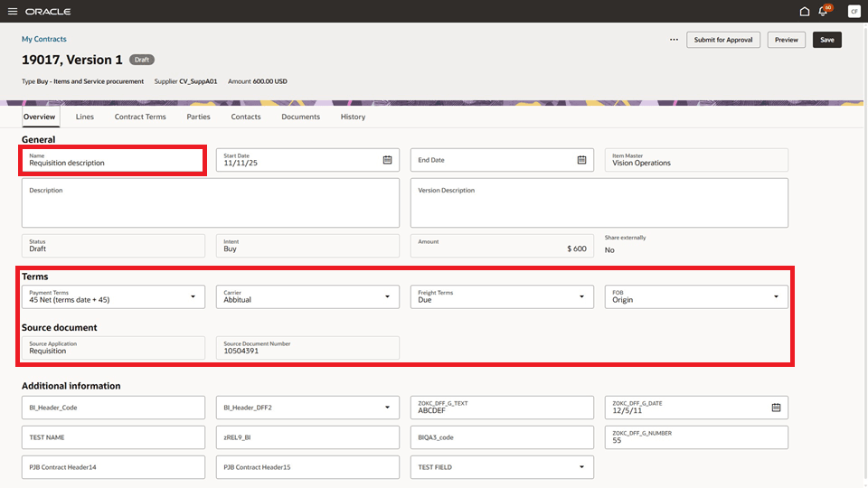Expand the BI_Header_DFF2 dropdown
Viewport: 868px width, 488px height.
point(388,408)
